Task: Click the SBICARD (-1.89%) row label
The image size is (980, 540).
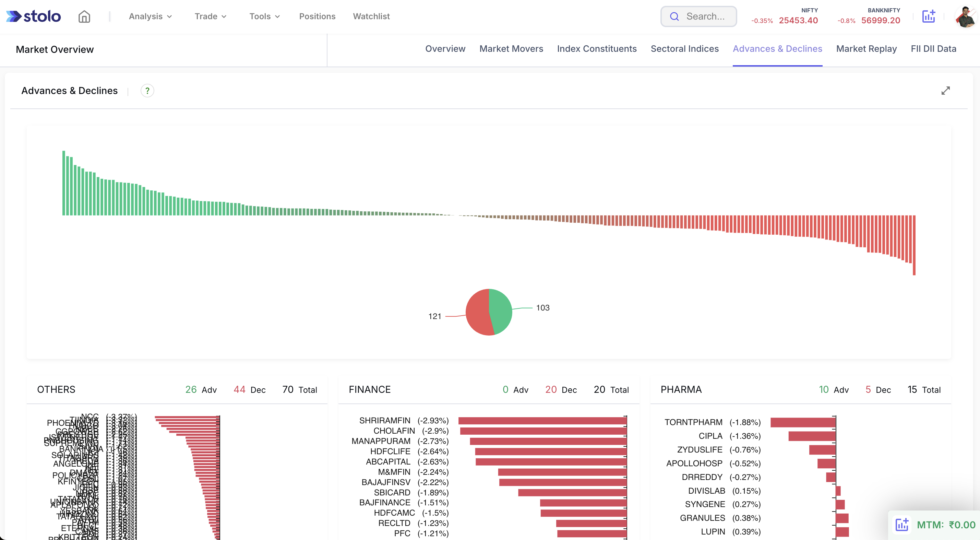Action: (411, 492)
